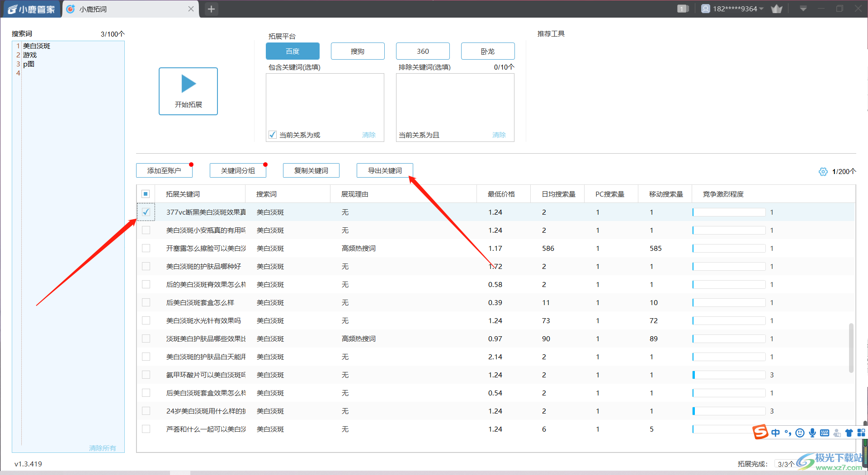
Task: Click keyword 后美白淡斑套盒效果怎么样
Action: coord(206,393)
